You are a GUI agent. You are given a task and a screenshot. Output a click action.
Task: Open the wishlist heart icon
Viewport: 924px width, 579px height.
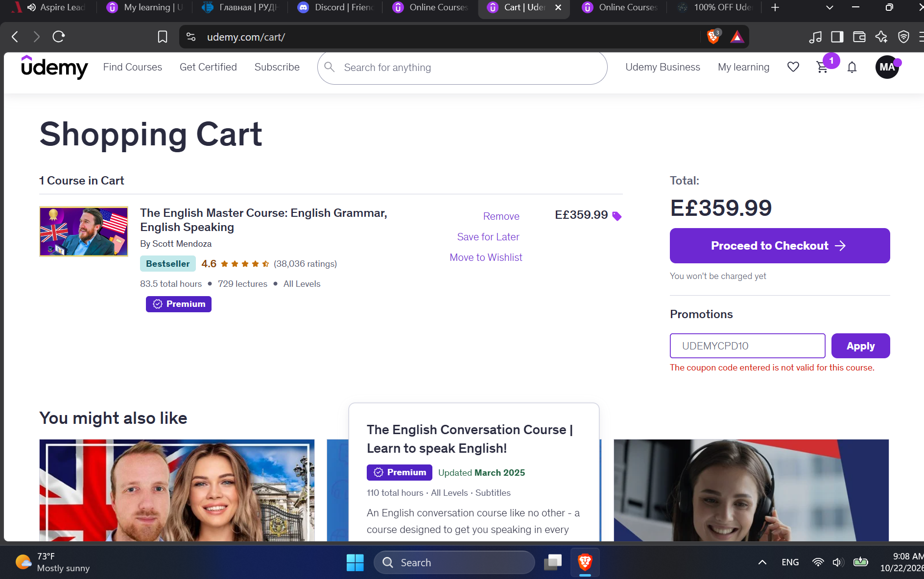[793, 67]
